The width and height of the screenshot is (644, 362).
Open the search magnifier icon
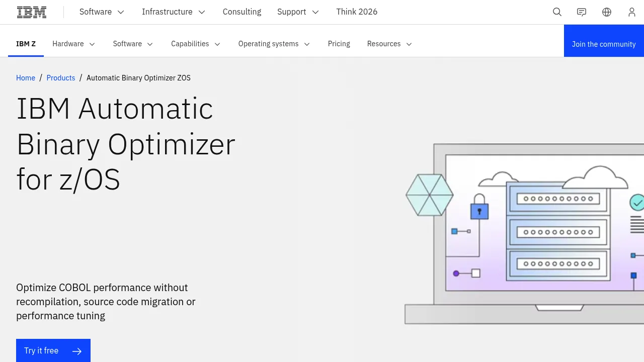click(557, 12)
